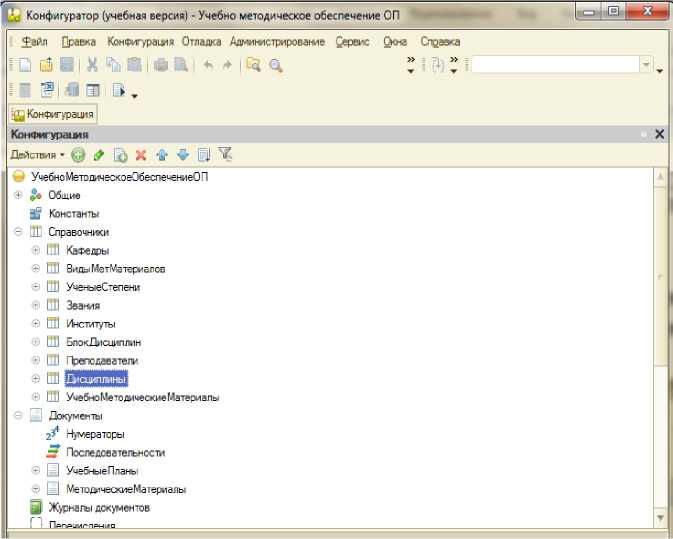673x539 pixels.
Task: Click the Конфигурация window tab button
Action: [x=53, y=114]
